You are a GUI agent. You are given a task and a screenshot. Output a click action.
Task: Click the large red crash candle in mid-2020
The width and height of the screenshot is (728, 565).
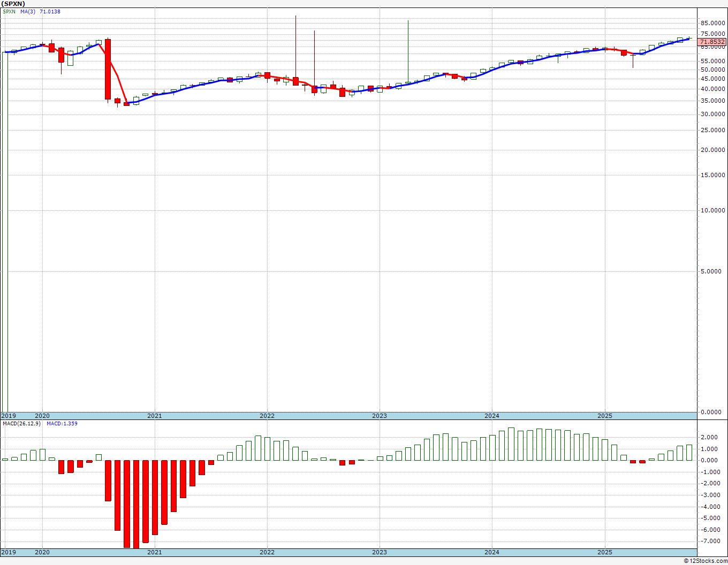click(108, 69)
